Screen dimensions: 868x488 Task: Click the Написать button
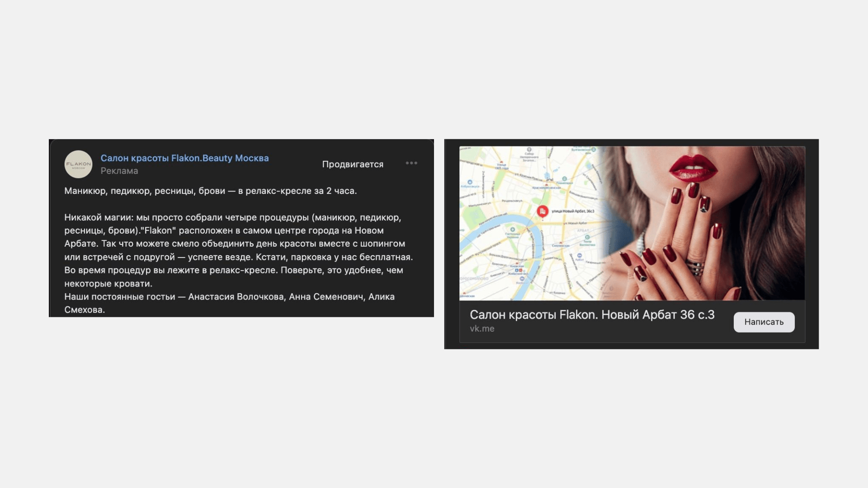764,322
